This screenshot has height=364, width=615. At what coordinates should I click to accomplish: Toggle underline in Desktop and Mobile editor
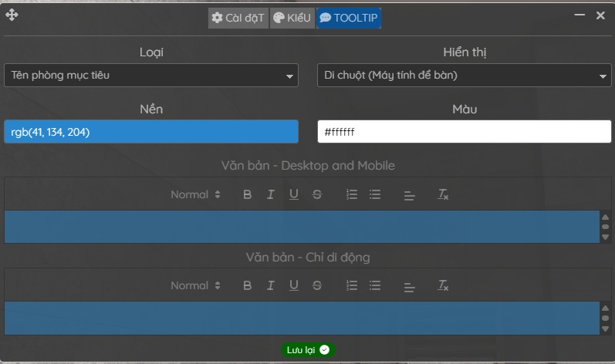coord(294,194)
